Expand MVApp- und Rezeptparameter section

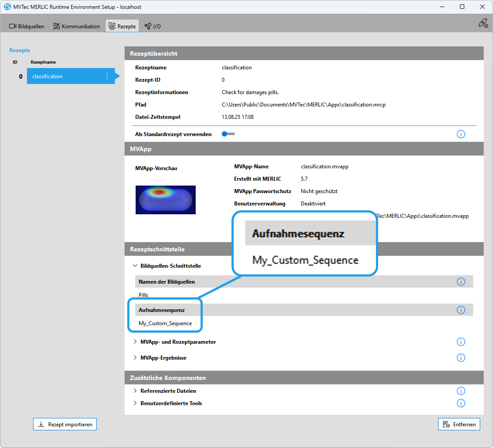135,342
